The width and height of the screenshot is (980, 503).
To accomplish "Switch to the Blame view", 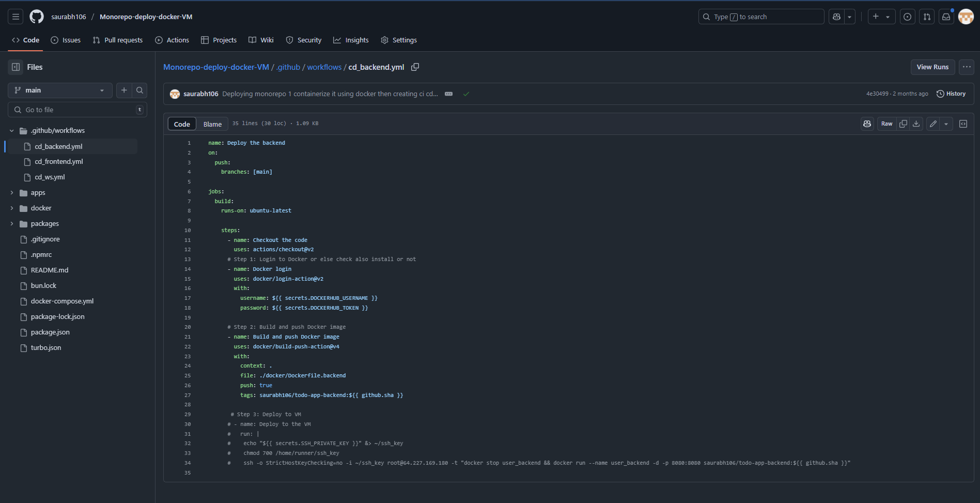I will [x=212, y=124].
